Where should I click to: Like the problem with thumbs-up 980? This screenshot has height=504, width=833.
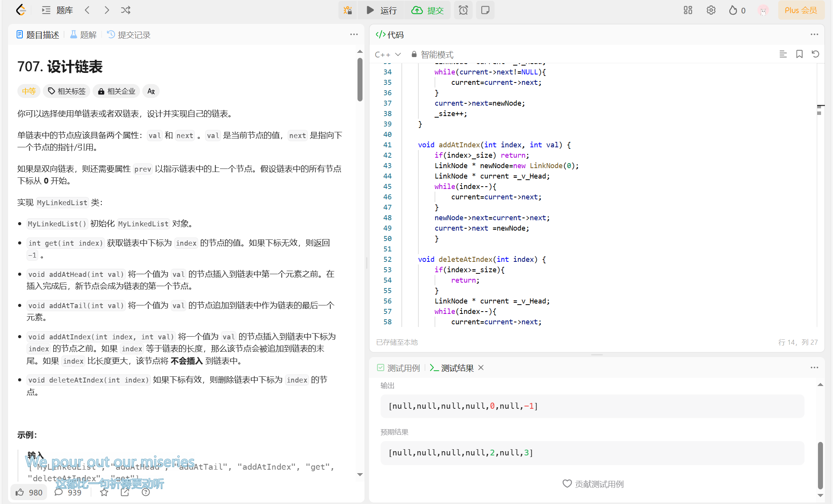pyautogui.click(x=29, y=492)
